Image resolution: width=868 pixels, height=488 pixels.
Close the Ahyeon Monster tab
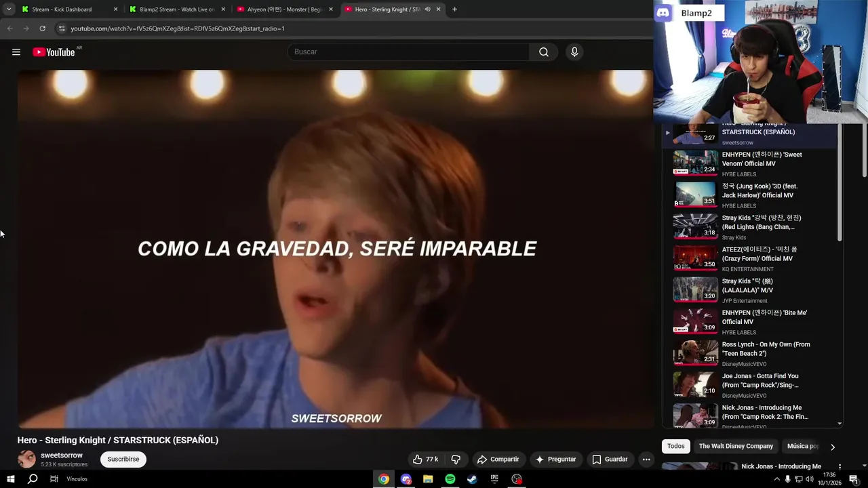(x=331, y=9)
